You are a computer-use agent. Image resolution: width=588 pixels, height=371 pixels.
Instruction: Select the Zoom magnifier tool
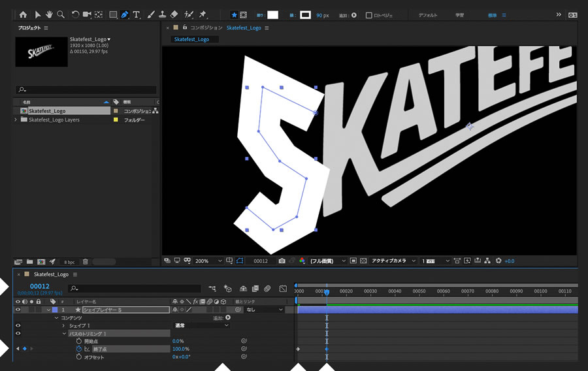click(61, 14)
